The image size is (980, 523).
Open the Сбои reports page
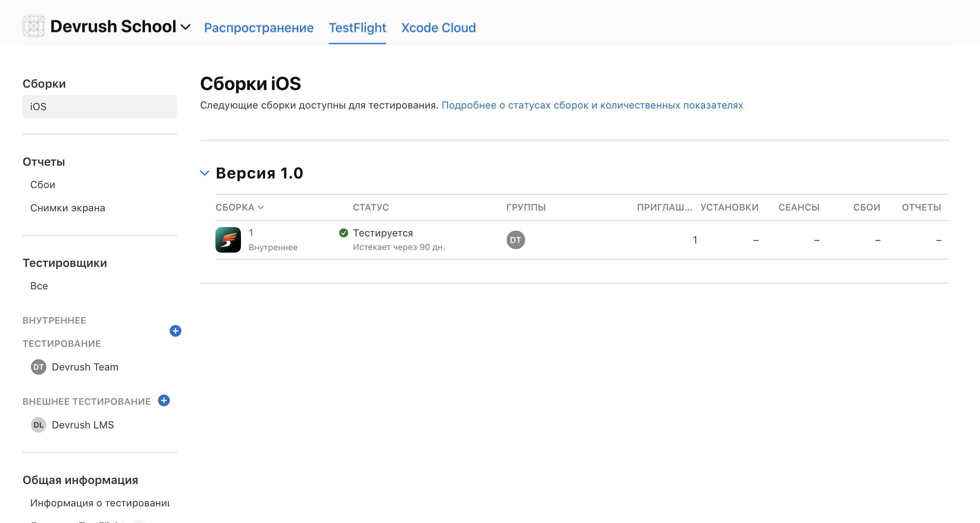43,185
